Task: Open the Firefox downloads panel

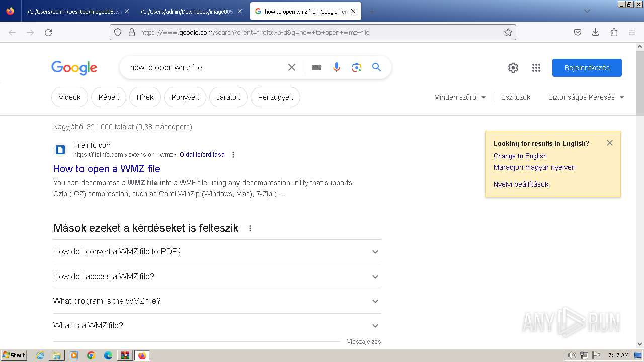Action: [596, 32]
